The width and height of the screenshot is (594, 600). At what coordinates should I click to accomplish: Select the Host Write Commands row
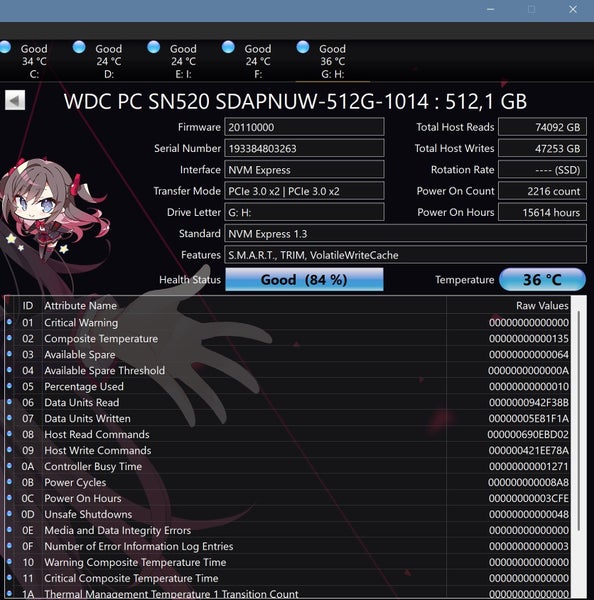pos(288,450)
